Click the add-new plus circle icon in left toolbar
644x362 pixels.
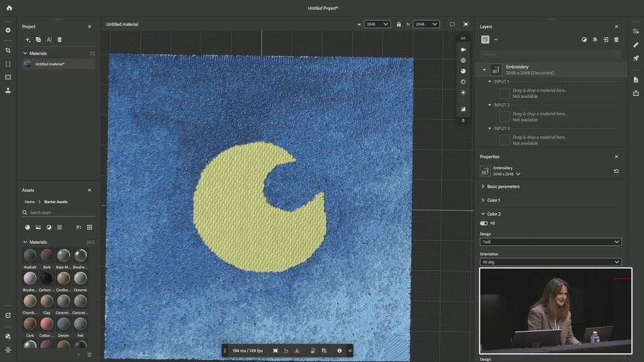[x=8, y=30]
